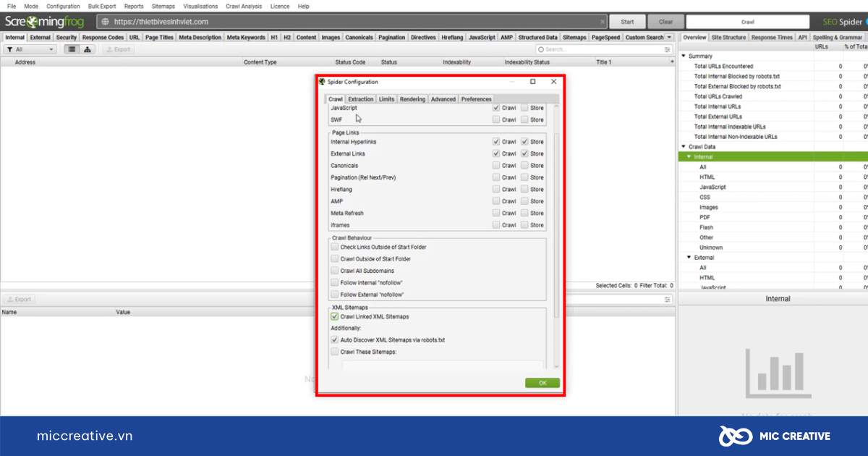
Task: Click the Clear button
Action: [x=665, y=22]
